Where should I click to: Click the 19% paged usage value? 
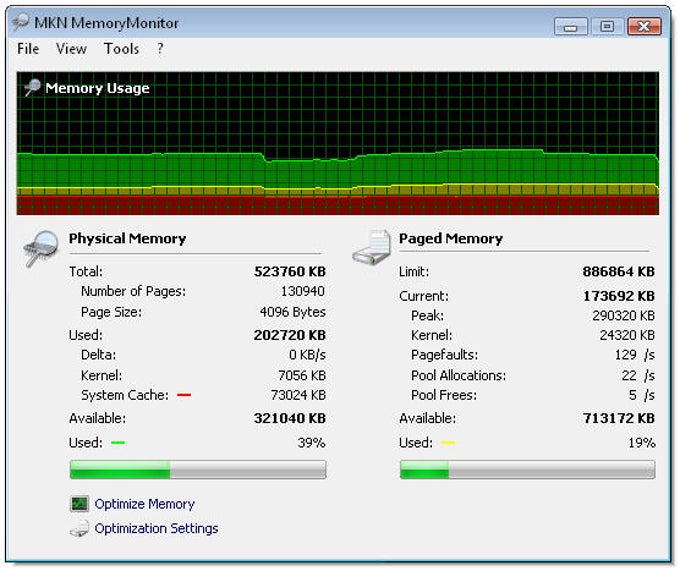[642, 443]
